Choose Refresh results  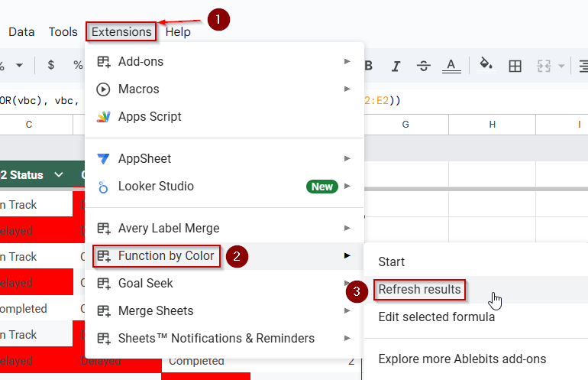(x=477, y=290)
